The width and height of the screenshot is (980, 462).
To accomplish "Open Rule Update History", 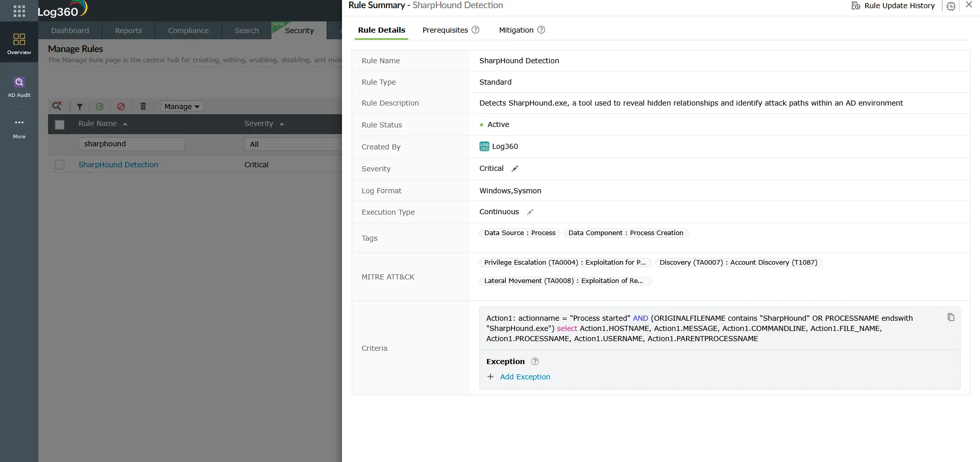I will coord(893,6).
